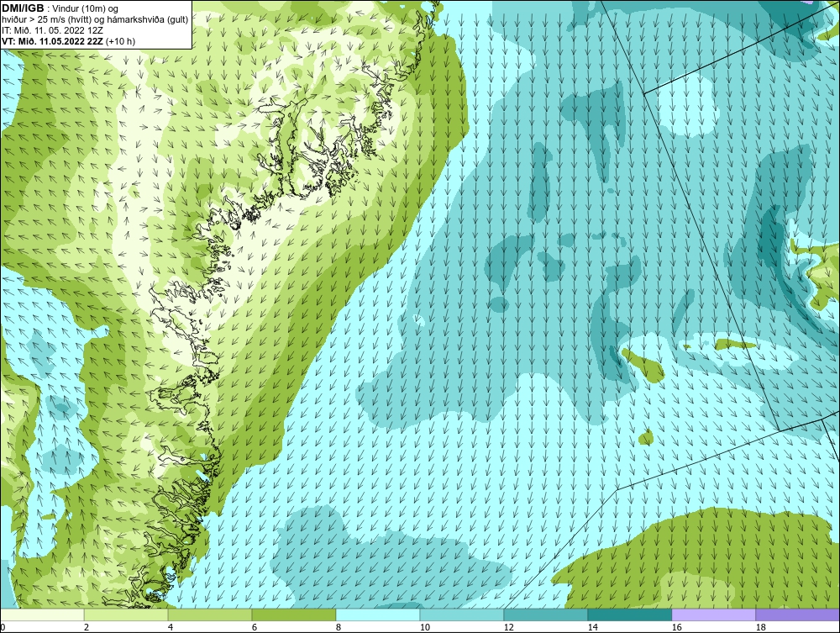This screenshot has width=840, height=633.
Task: Click the 10–12 m/s light teal swatch
Action: tap(462, 615)
